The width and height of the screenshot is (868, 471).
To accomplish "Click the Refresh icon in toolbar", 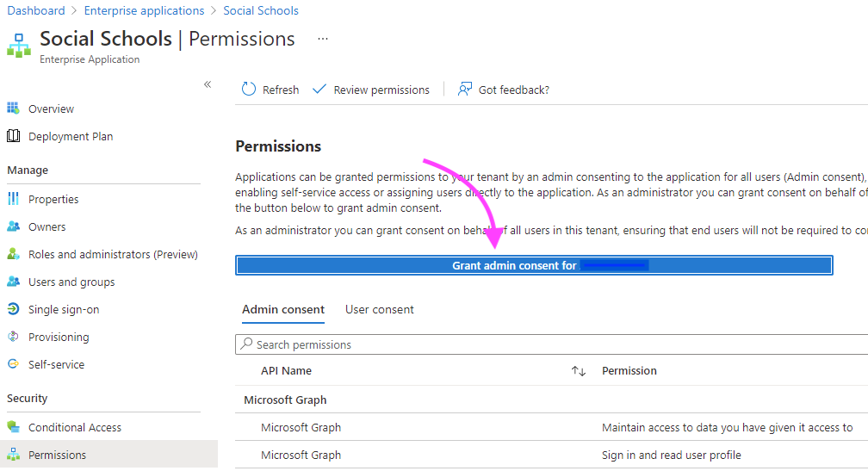I will point(249,90).
